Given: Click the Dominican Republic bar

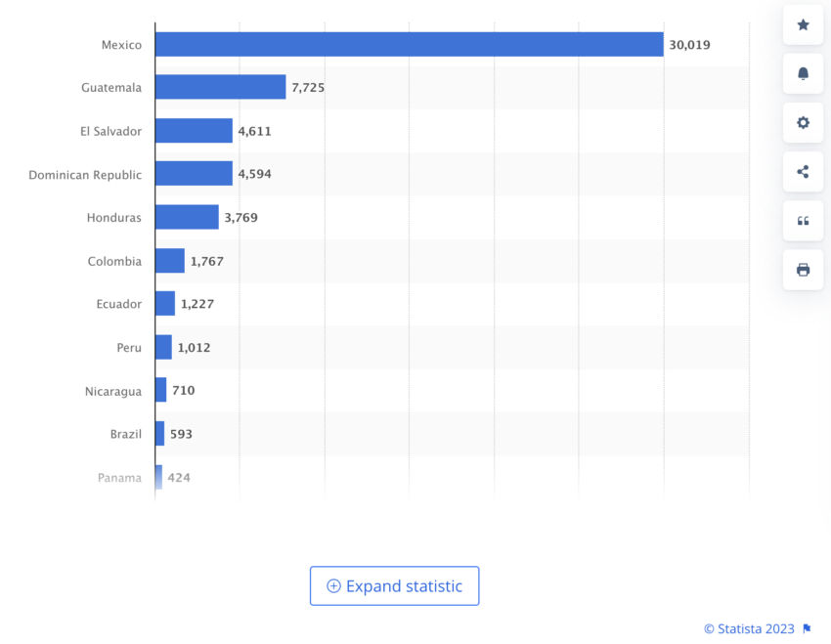Looking at the screenshot, I should coord(194,173).
